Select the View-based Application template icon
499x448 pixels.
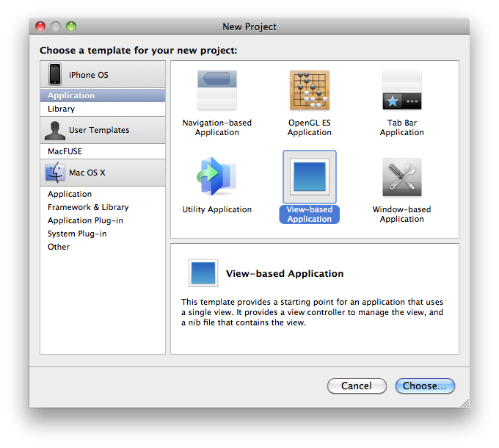[310, 177]
